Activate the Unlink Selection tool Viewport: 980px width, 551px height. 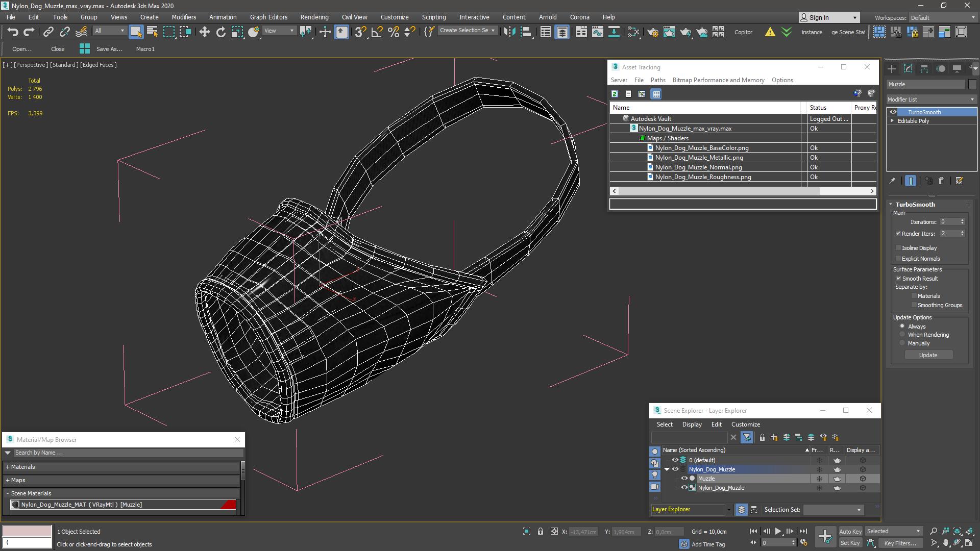tap(64, 32)
